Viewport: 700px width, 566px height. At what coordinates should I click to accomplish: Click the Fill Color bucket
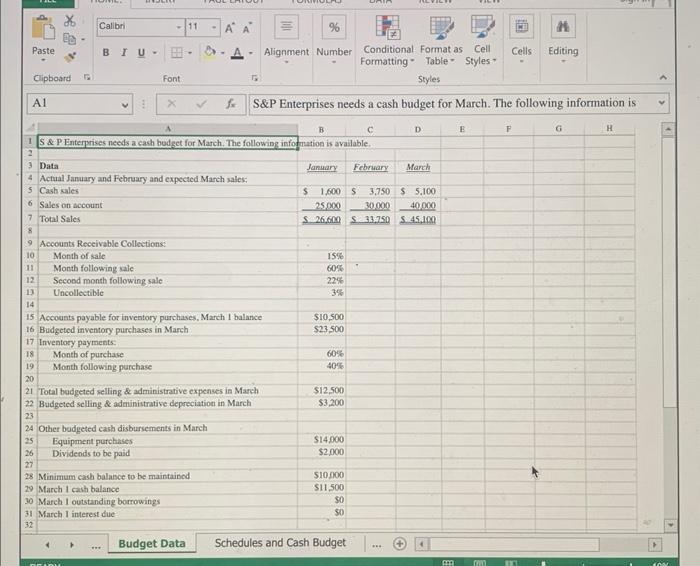[x=209, y=52]
